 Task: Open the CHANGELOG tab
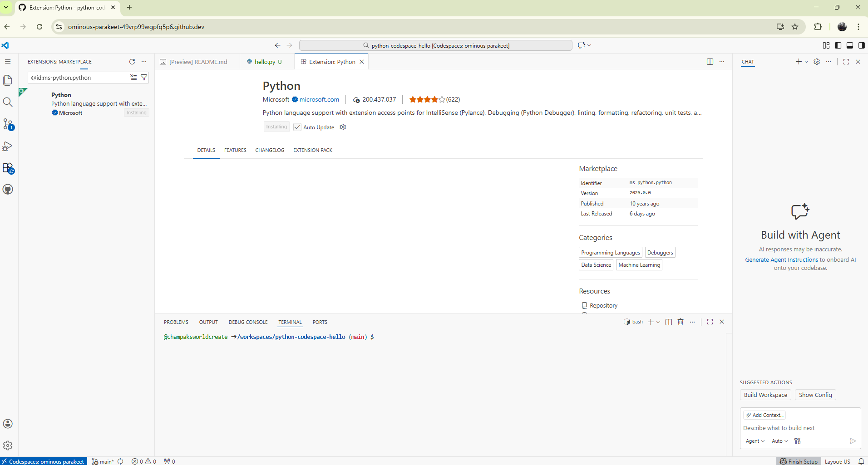point(270,150)
